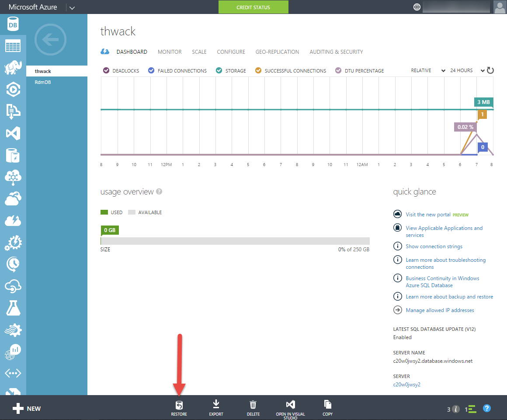Click the 0.02 % DTU data label

[465, 127]
